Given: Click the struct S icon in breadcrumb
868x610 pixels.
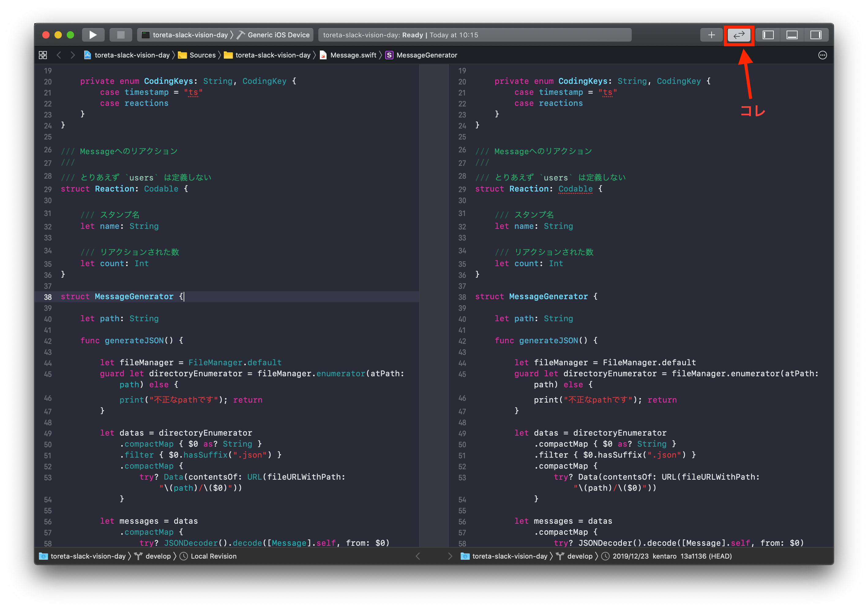Looking at the screenshot, I should tap(389, 55).
